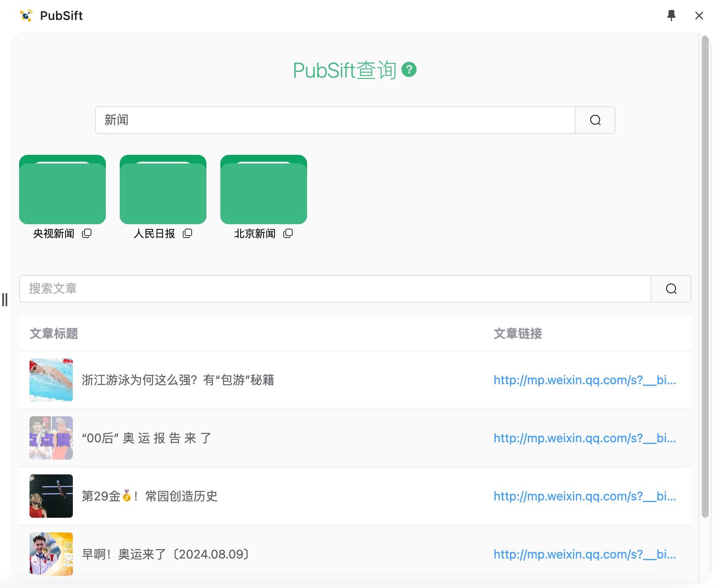Image resolution: width=720 pixels, height=588 pixels.
Task: Open the 人民日报 folder card
Action: tap(163, 189)
